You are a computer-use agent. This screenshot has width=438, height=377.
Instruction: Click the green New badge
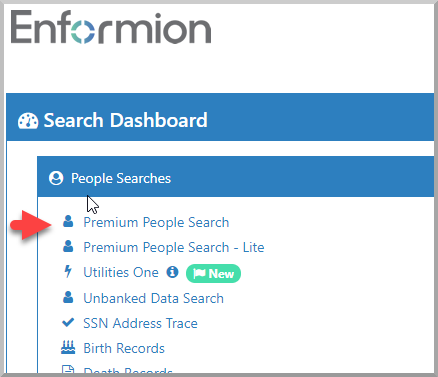(213, 274)
